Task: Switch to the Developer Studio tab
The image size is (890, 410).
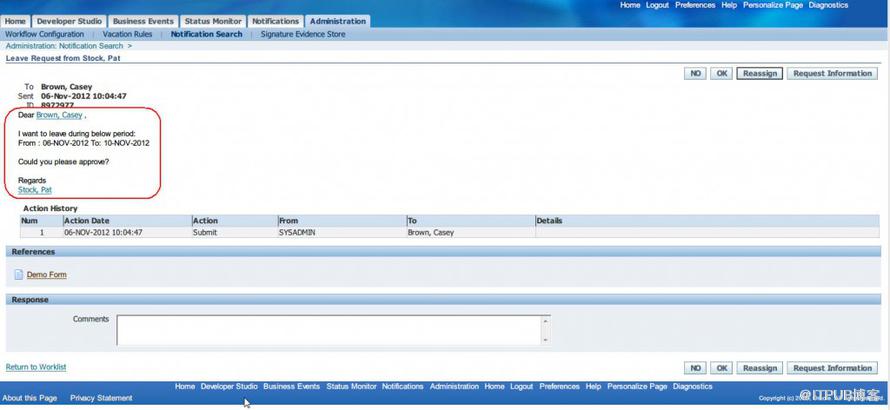Action: [x=69, y=21]
